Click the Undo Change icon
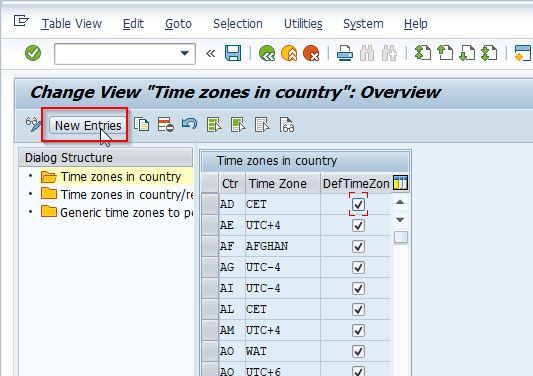 click(x=189, y=124)
